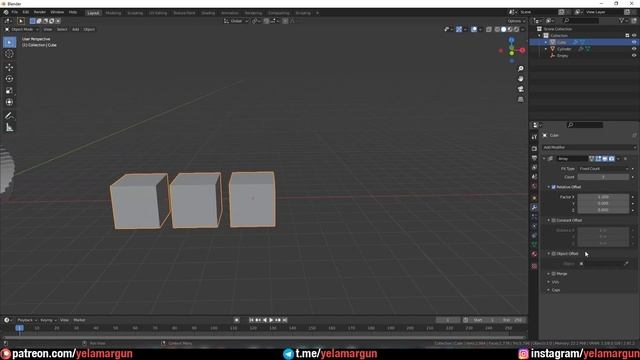This screenshot has width=640, height=360.
Task: Select the Transform tool
Action: pyautogui.click(x=9, y=102)
